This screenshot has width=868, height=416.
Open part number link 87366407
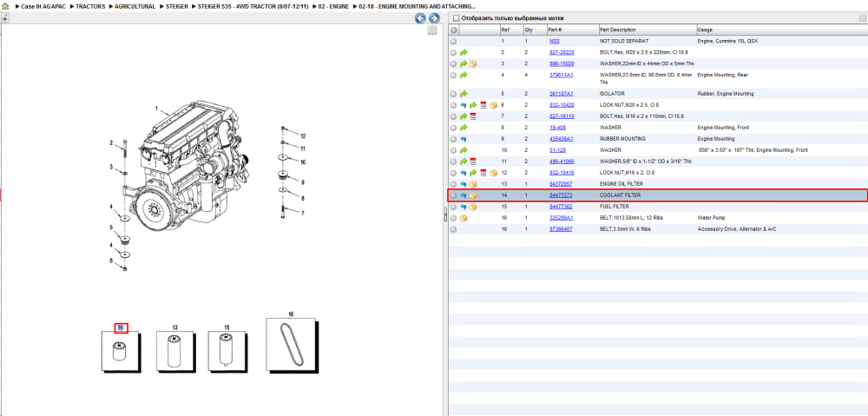(561, 228)
